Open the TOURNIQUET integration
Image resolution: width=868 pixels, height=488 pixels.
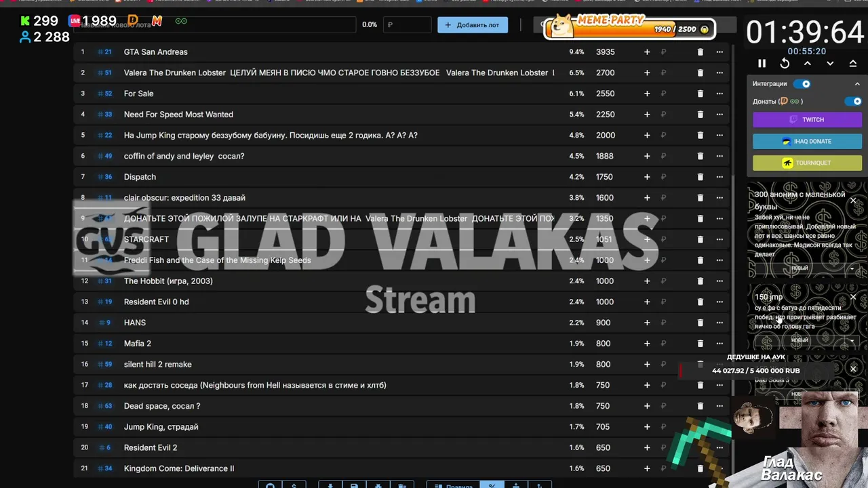[x=807, y=163]
